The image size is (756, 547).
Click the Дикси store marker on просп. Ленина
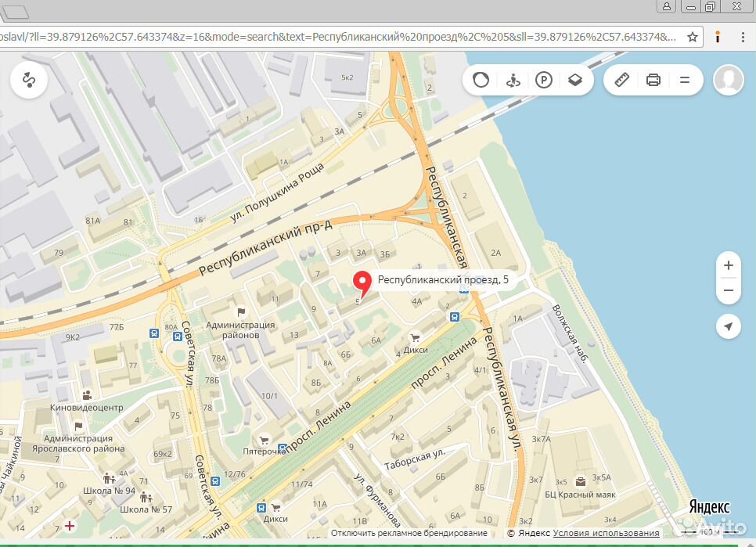pyautogui.click(x=415, y=337)
